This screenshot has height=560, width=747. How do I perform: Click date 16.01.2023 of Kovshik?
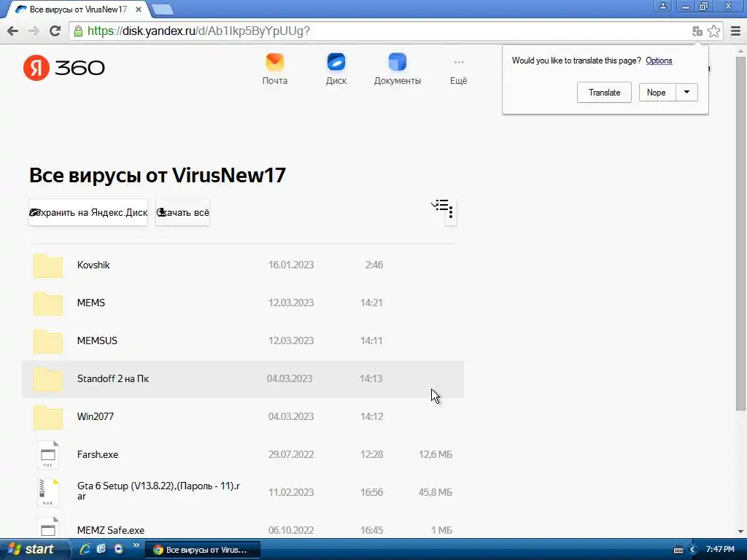pyautogui.click(x=291, y=265)
